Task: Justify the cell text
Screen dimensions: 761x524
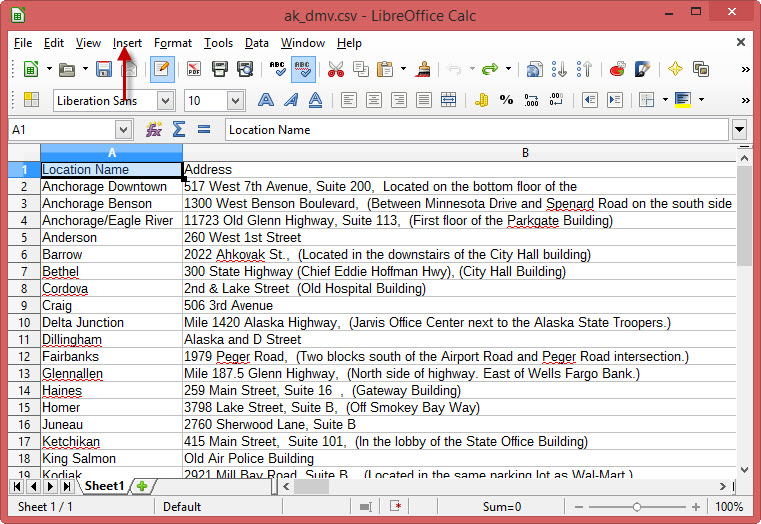Action: 424,100
